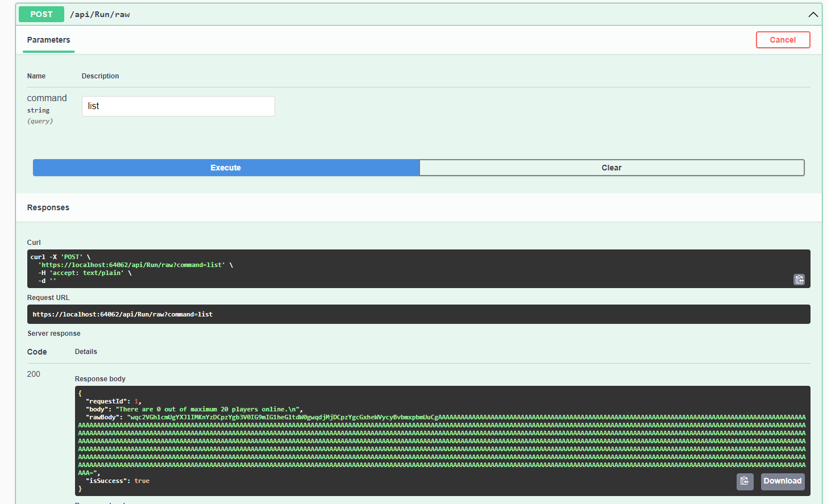Copy the curl command to clipboard
The height and width of the screenshot is (504, 827).
click(799, 279)
